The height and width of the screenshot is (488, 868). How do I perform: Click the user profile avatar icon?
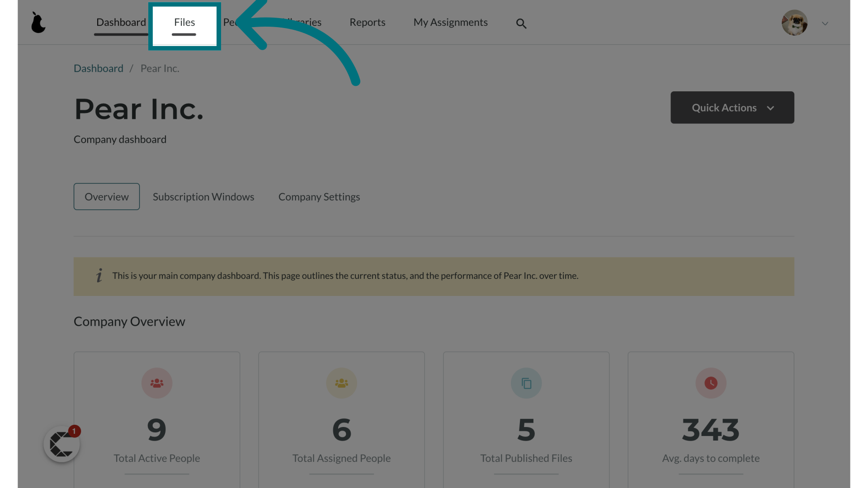coord(794,23)
